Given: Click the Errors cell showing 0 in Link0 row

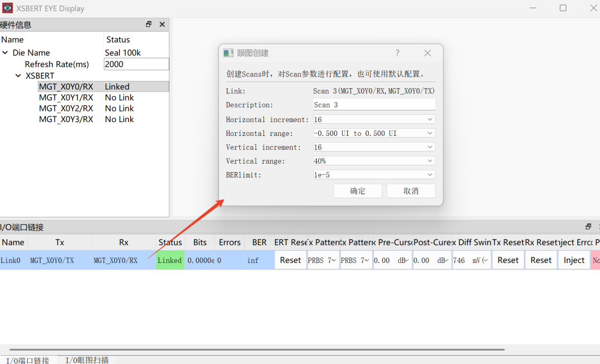Looking at the screenshot, I should [230, 260].
